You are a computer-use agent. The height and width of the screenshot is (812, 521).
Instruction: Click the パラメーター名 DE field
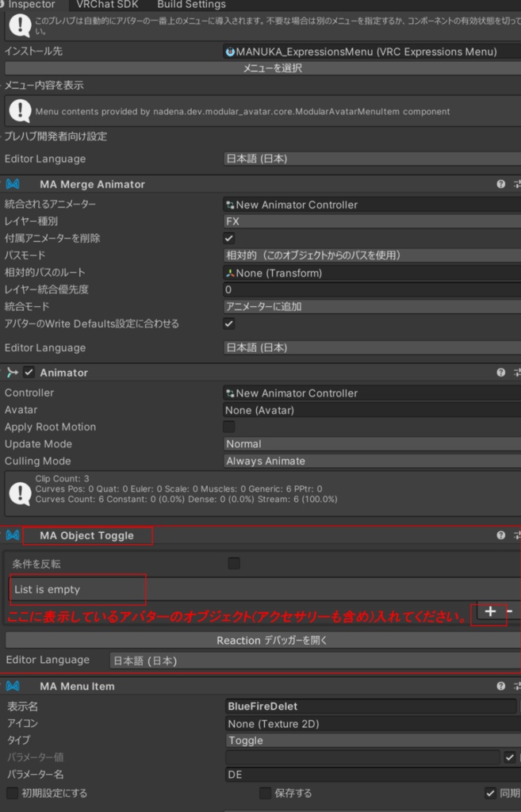point(372,775)
